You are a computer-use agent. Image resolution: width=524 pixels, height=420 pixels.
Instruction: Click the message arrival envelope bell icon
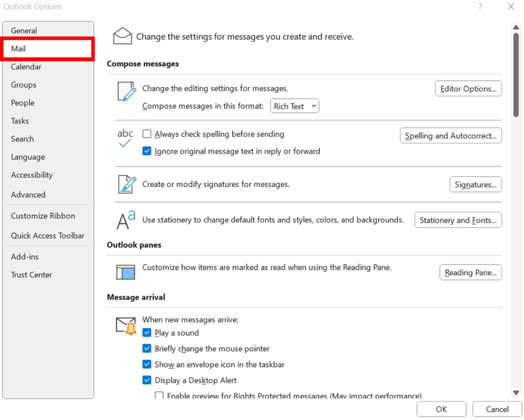tap(125, 325)
